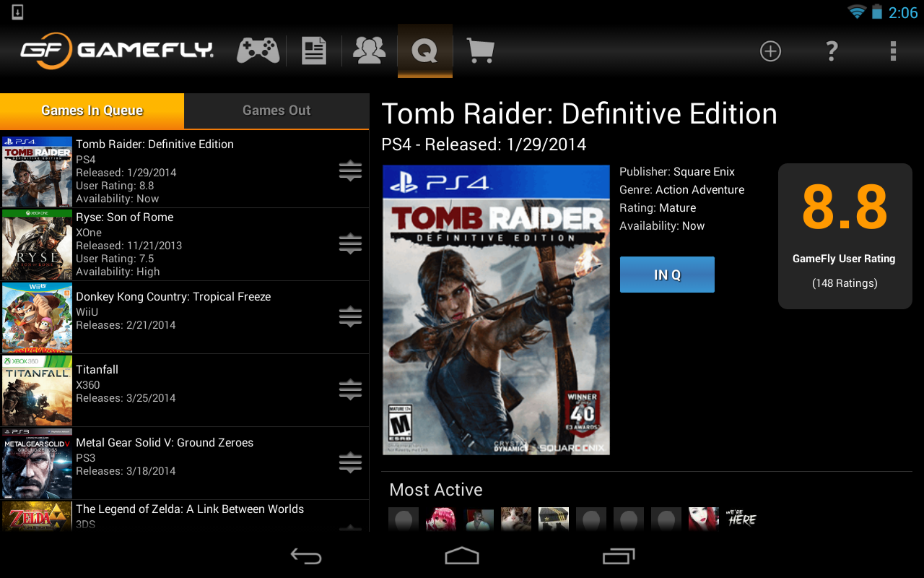
Task: Select Donkey Kong Country: Tropical Freeze title
Action: [x=173, y=297]
